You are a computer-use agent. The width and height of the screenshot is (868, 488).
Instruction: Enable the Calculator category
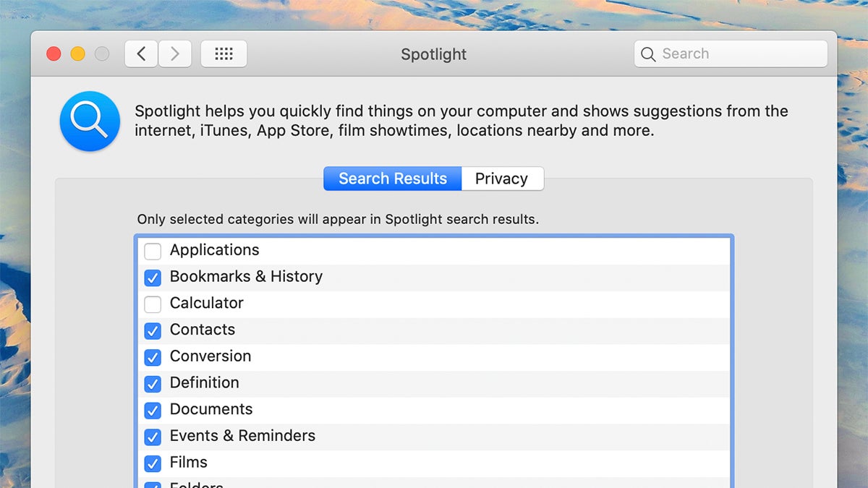(153, 304)
